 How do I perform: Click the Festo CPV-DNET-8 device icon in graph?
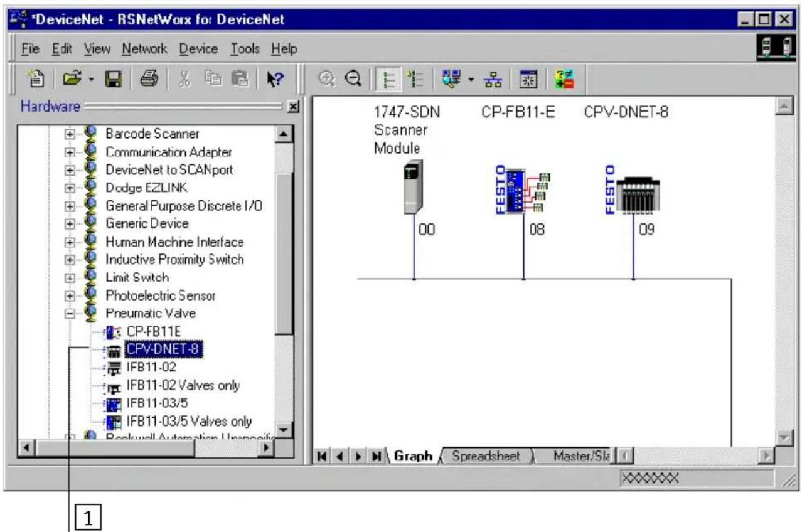click(x=632, y=190)
